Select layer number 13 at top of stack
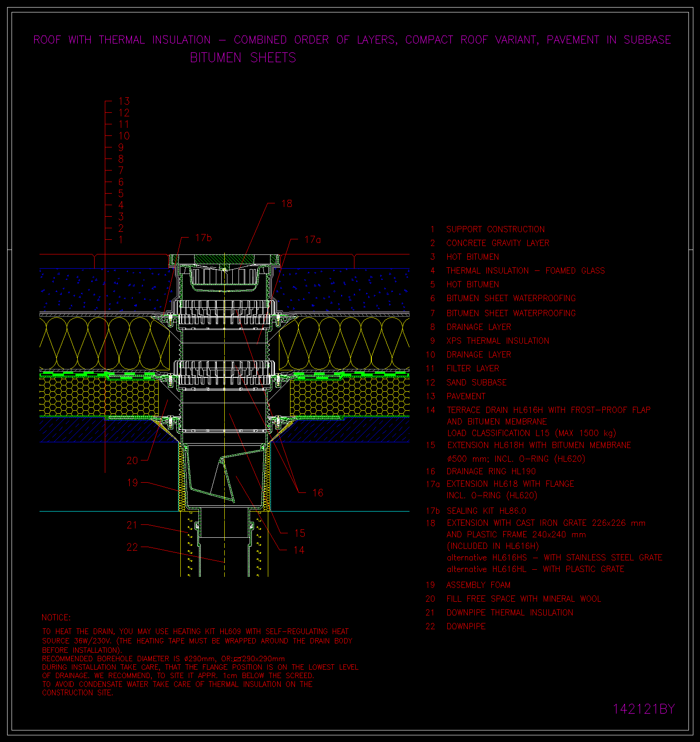Image resolution: width=700 pixels, height=742 pixels. tap(124, 101)
